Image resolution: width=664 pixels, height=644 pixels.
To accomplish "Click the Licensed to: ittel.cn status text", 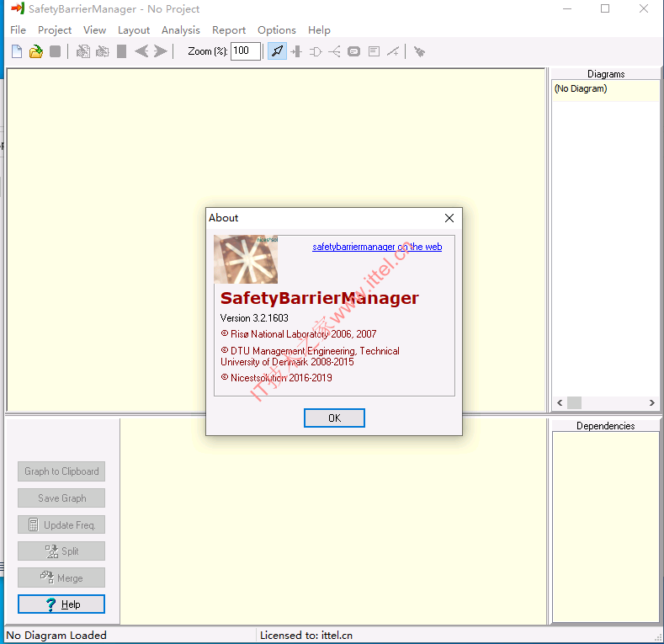I will [306, 635].
